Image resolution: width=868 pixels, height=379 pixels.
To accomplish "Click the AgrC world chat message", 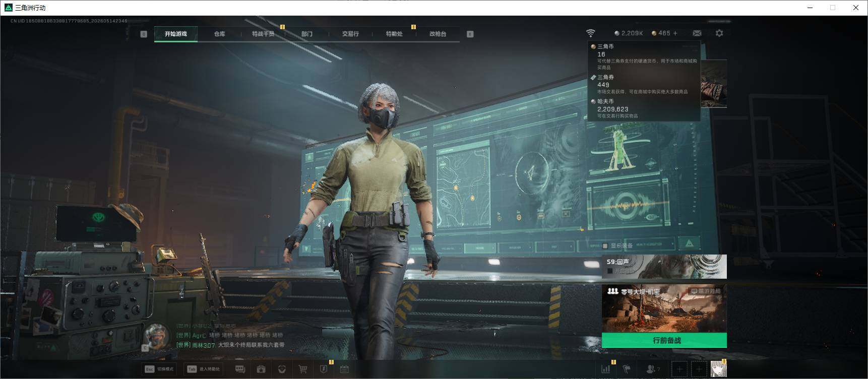I will pyautogui.click(x=229, y=335).
